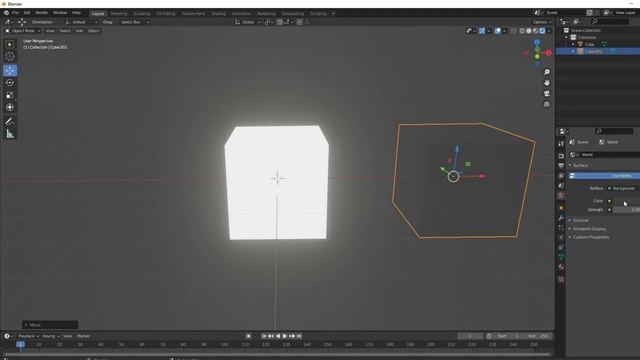
Task: Open the Modifiers properties tab
Action: [x=561, y=218]
